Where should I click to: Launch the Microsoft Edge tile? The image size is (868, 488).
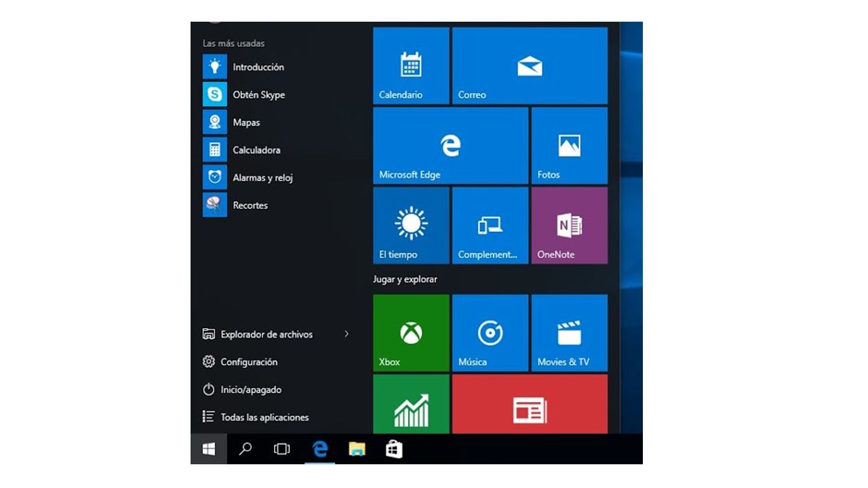(450, 146)
